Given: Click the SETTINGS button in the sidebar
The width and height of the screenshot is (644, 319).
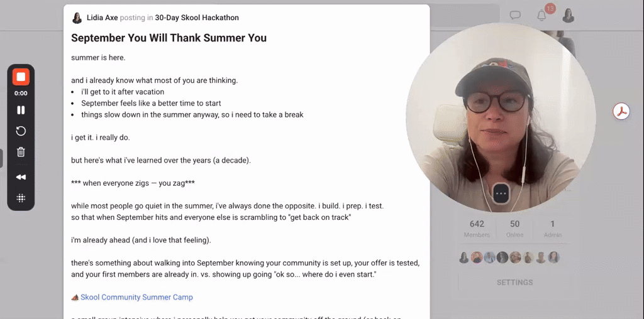Looking at the screenshot, I should pyautogui.click(x=514, y=283).
